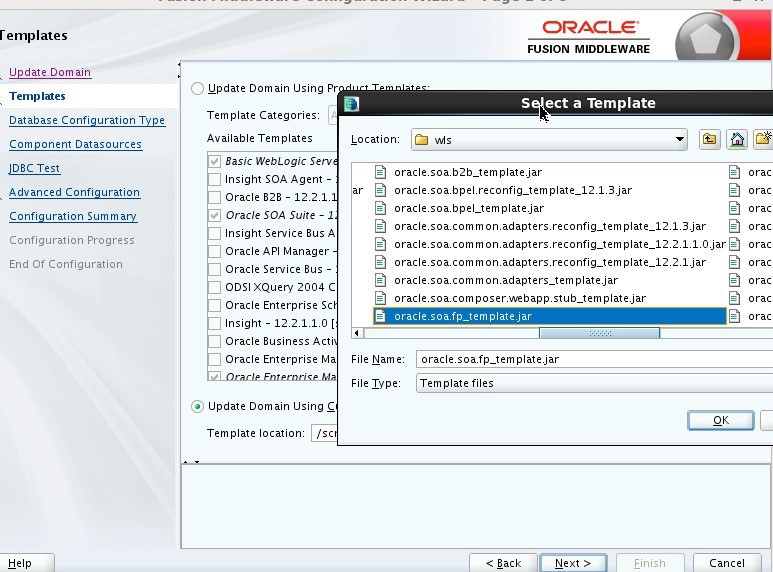Click file icon of adapters.reconfig_template_12.2.1.jar
The width and height of the screenshot is (773, 572).
click(380, 262)
